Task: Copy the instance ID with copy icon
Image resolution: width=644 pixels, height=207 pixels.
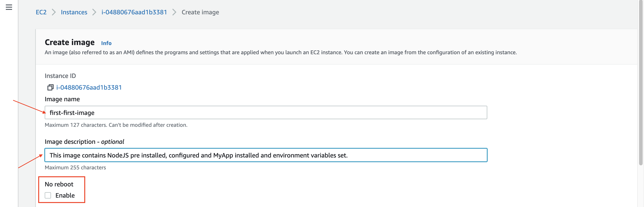Action: 50,87
